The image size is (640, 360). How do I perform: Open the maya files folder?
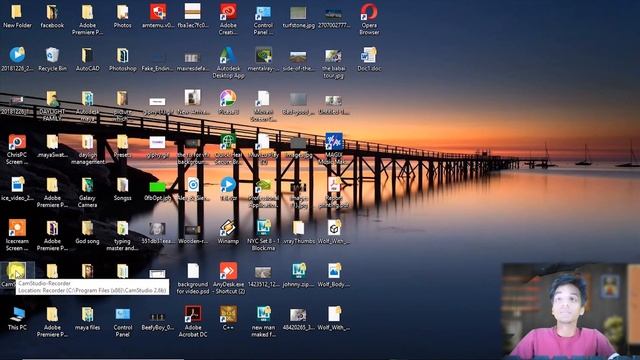coord(87,318)
